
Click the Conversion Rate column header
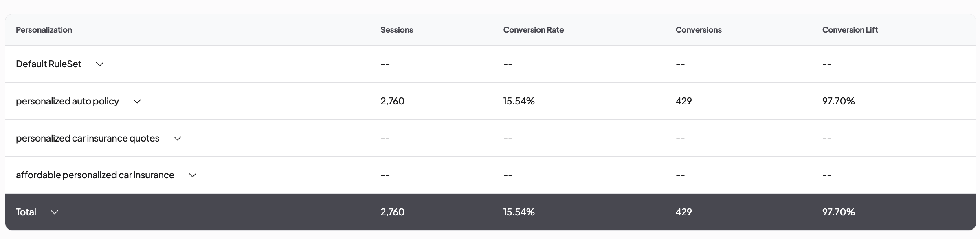[533, 30]
